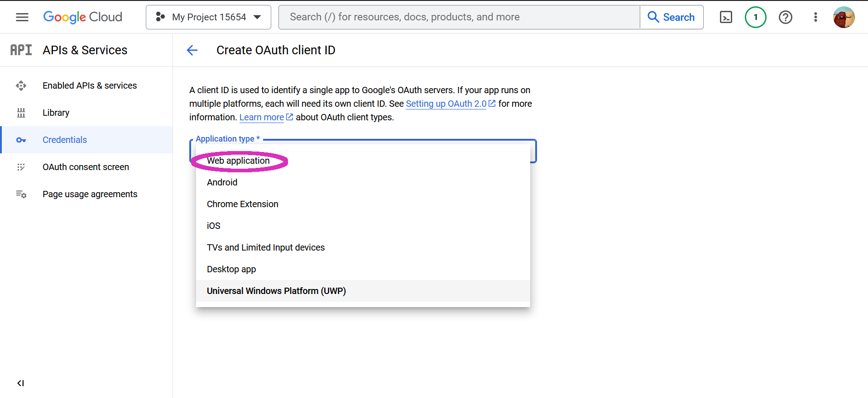This screenshot has width=868, height=398.
Task: Open the three-dot settings menu
Action: click(x=815, y=17)
